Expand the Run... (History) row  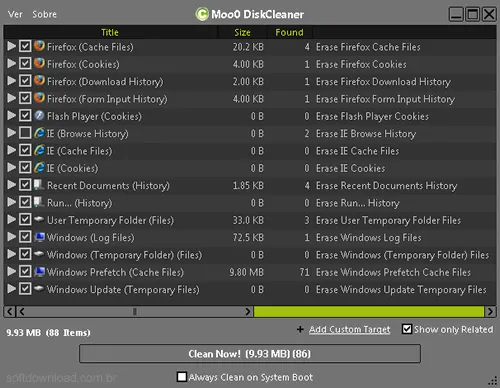click(x=12, y=202)
